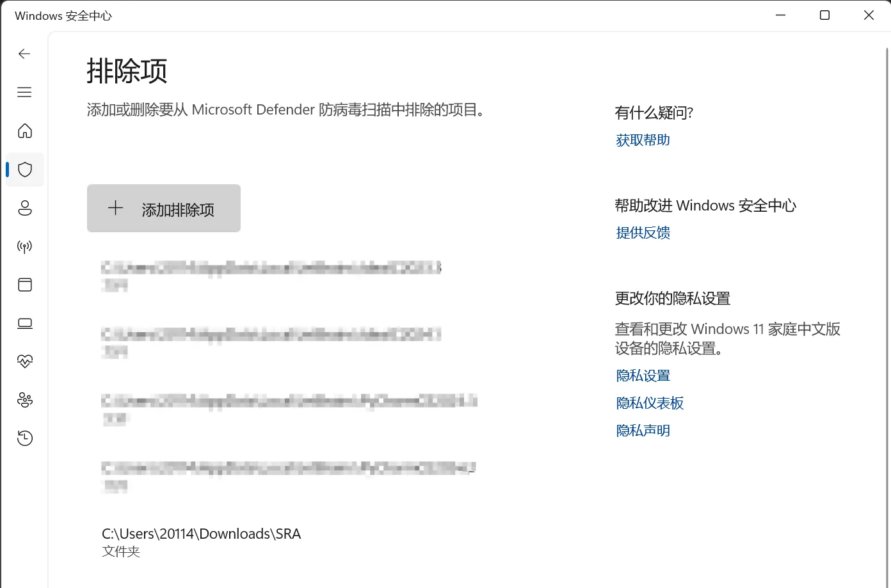This screenshot has width=891, height=588.
Task: Open Family options icon
Action: [25, 400]
